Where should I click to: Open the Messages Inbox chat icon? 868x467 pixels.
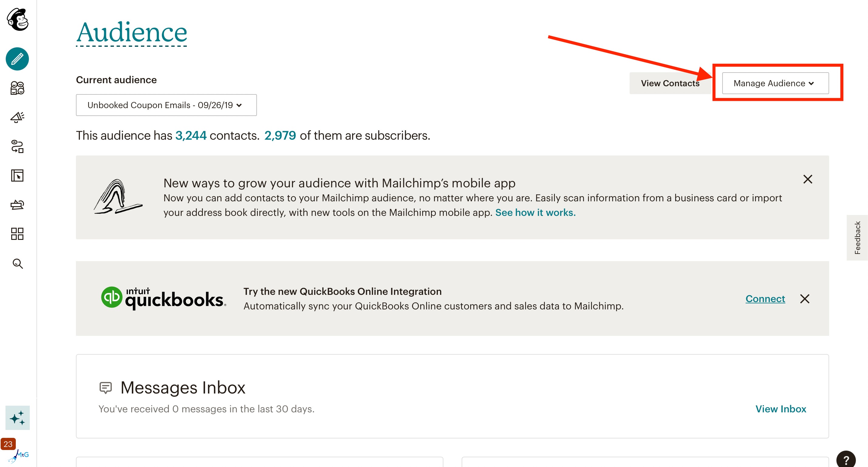pos(105,387)
